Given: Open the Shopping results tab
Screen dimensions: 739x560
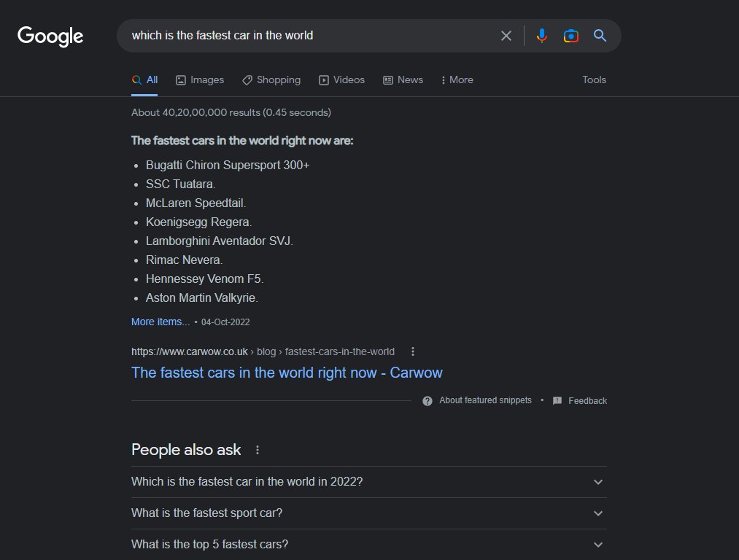Looking at the screenshot, I should [x=271, y=80].
